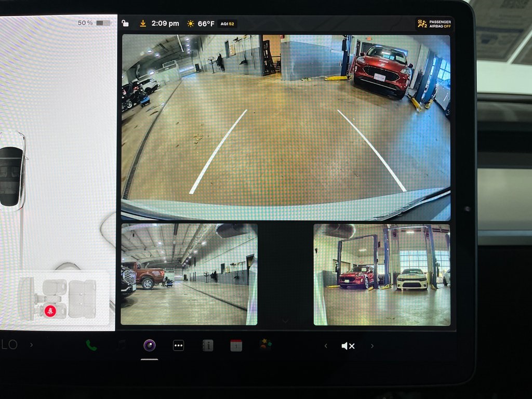Tap the Passenger Airbag Off indicator
532x399 pixels.
(x=434, y=24)
